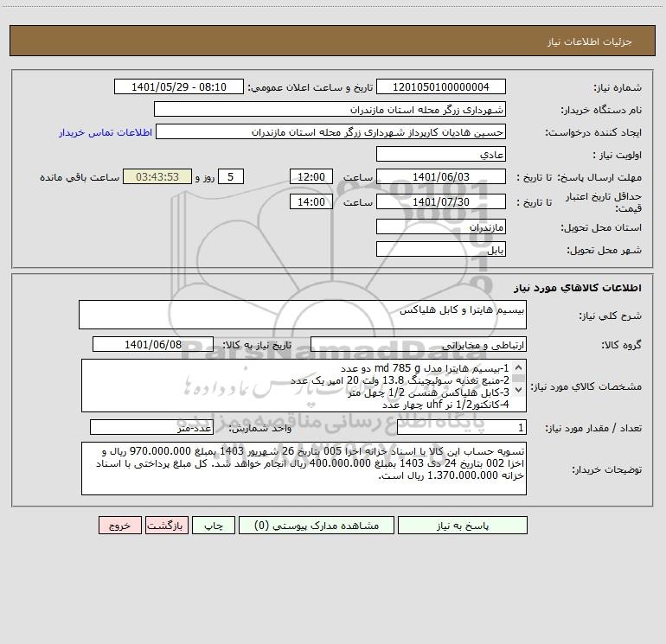This screenshot has width=666, height=644.
Task: Click the price validity date 1401/07/30
Action: click(x=441, y=201)
